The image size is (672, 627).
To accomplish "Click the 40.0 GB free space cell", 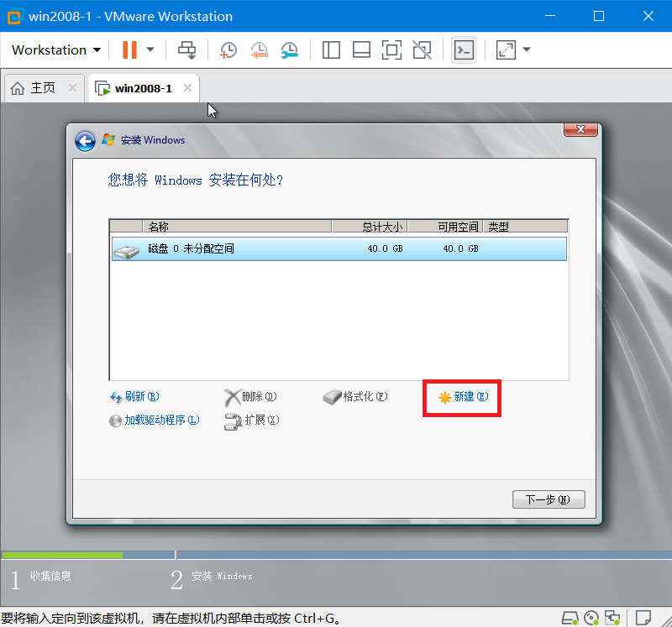I will (x=460, y=248).
